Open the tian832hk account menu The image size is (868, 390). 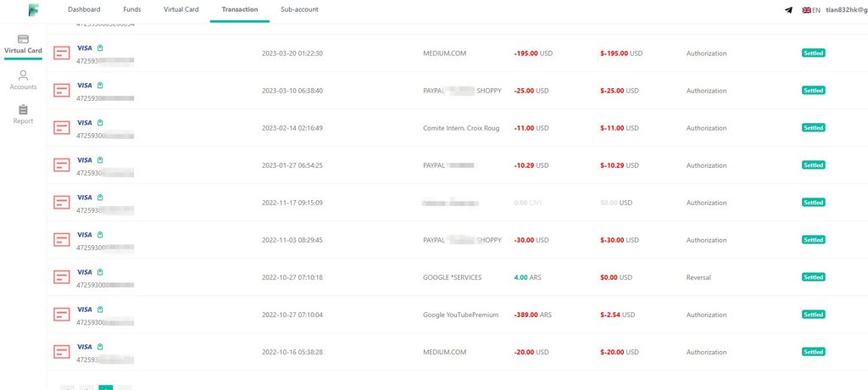tap(847, 10)
